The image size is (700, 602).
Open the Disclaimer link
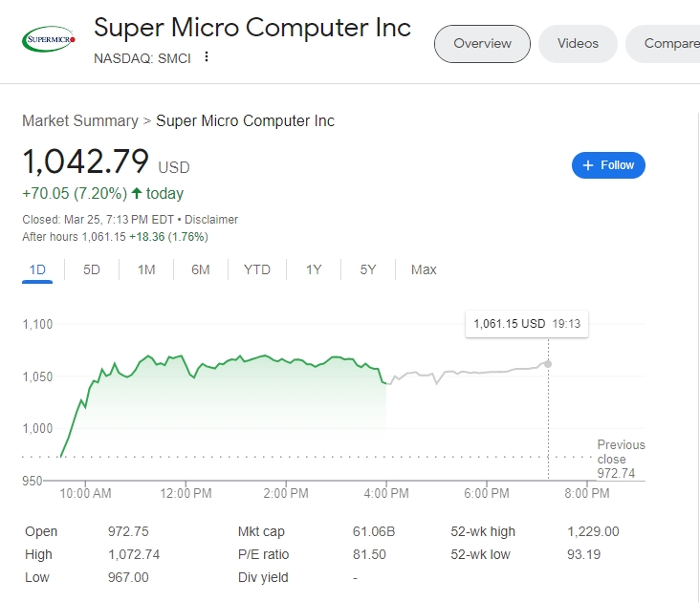211,220
